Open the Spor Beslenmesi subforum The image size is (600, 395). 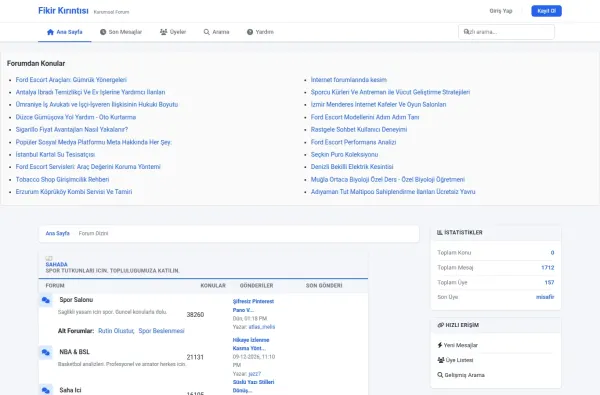pos(161,331)
